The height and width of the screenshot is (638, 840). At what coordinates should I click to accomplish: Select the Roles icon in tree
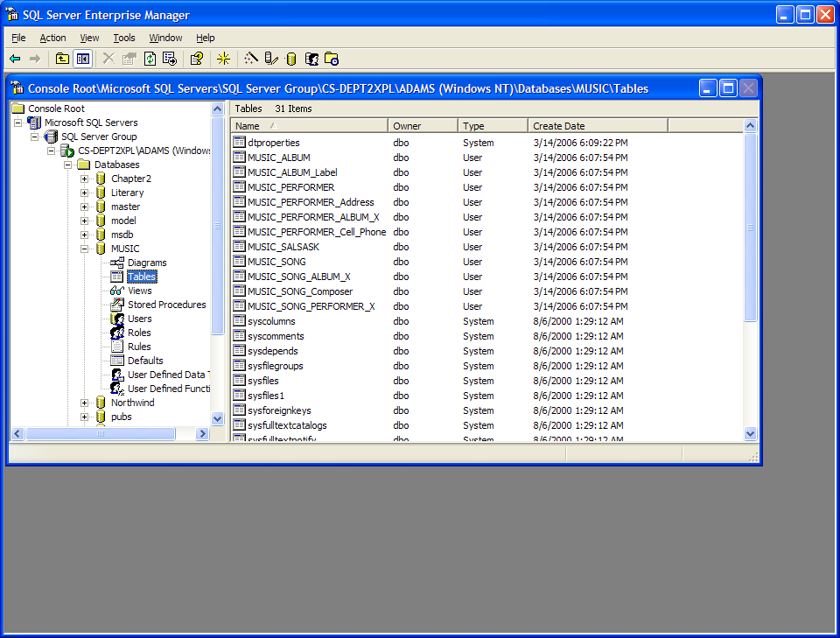pyautogui.click(x=116, y=332)
